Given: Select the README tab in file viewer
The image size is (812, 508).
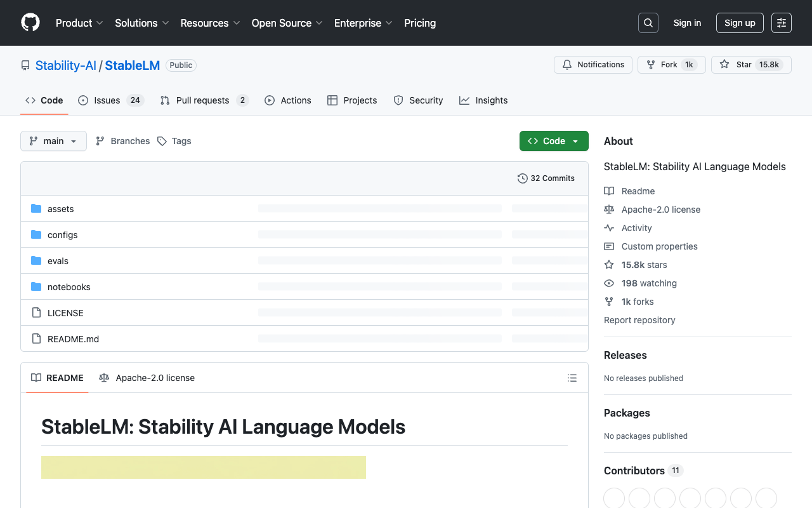Looking at the screenshot, I should tap(57, 378).
